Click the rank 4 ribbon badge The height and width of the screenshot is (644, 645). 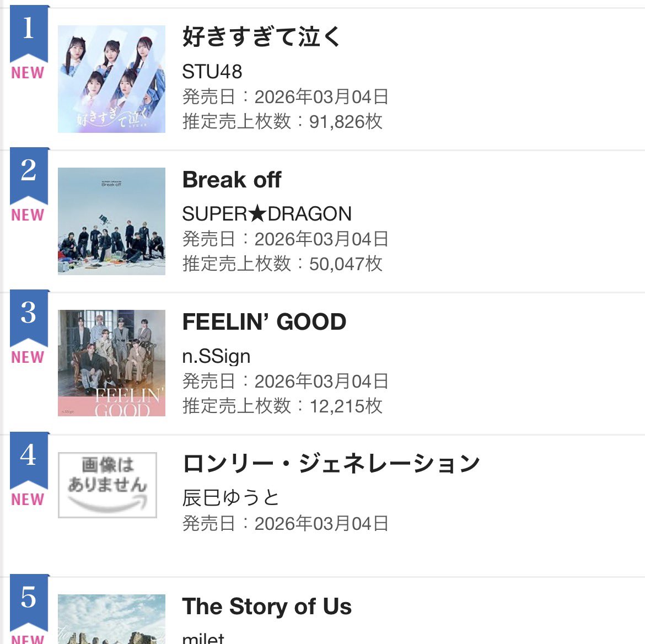click(29, 459)
